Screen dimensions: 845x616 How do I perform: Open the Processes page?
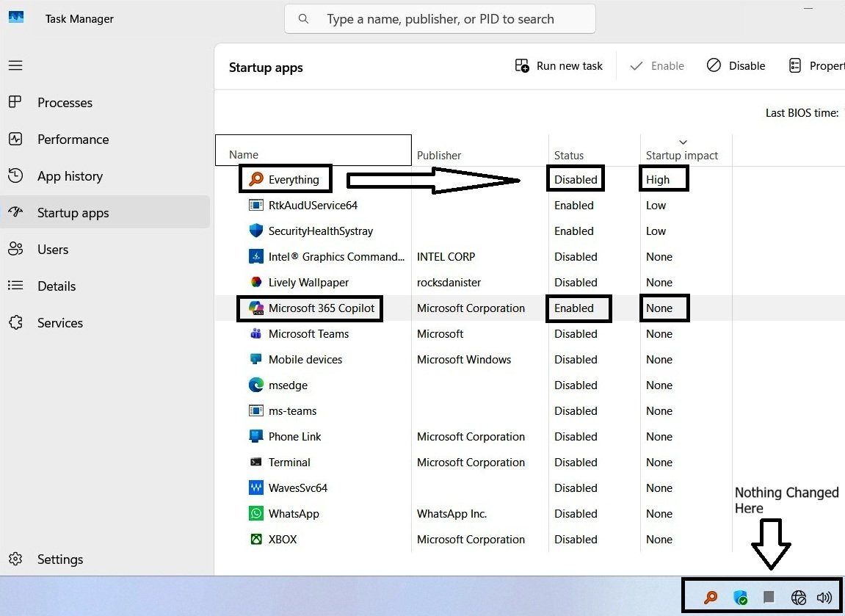click(x=105, y=102)
